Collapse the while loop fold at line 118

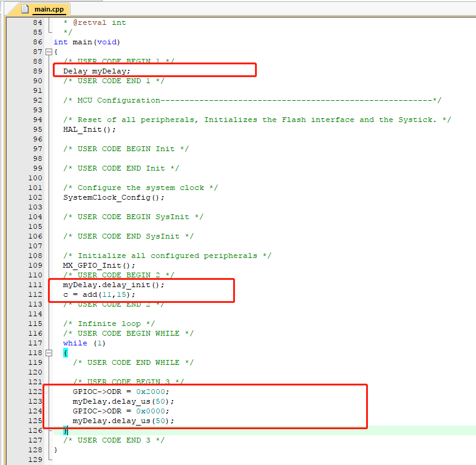point(49,353)
